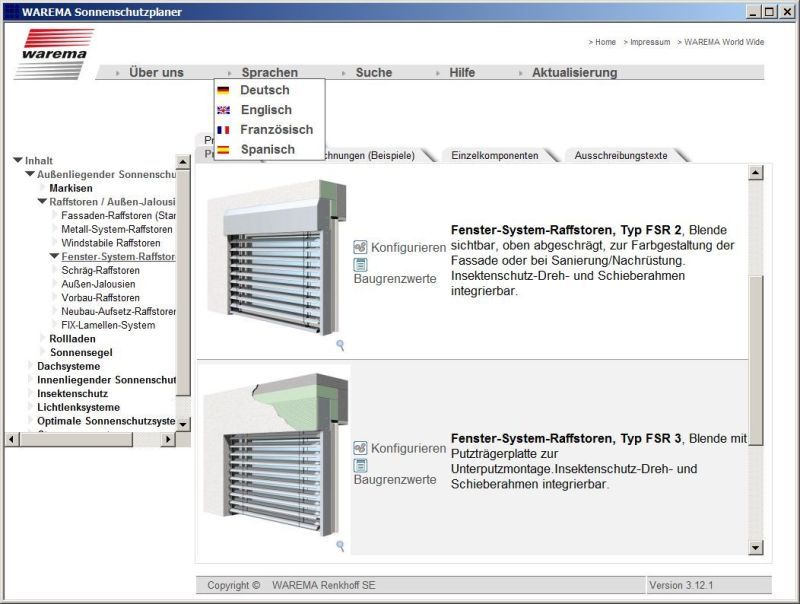Choose Französisch from the language menu

click(x=277, y=130)
